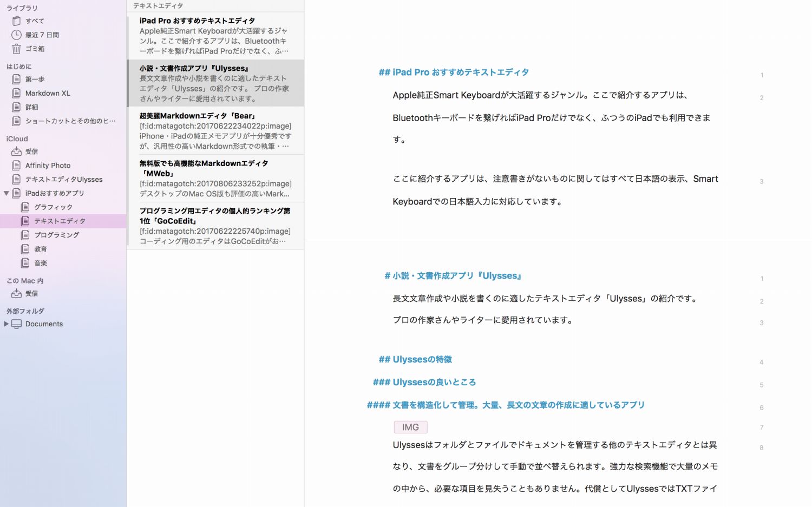Click the sheet icon next to Markdown XL

pos(16,93)
